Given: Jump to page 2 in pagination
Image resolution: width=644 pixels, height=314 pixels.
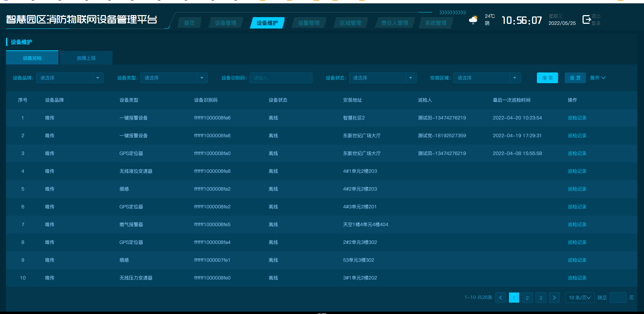Looking at the screenshot, I should click(x=527, y=298).
